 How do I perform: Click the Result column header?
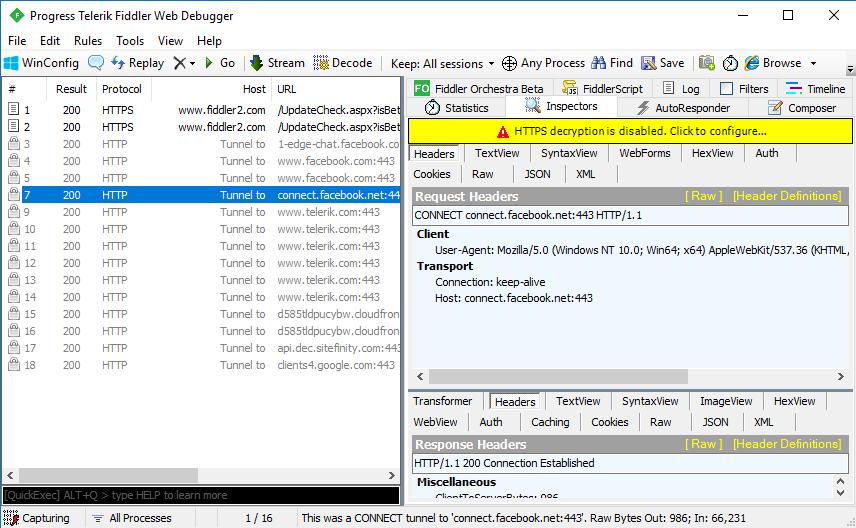(71, 89)
